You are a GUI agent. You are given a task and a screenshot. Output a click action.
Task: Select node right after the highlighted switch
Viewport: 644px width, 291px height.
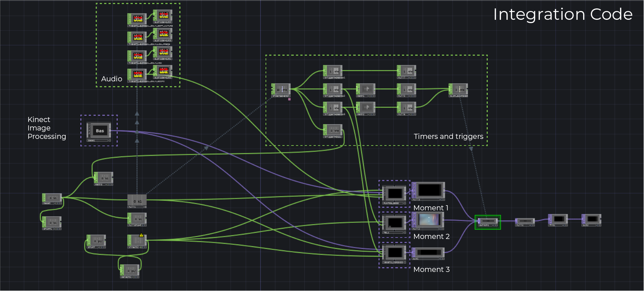(525, 221)
